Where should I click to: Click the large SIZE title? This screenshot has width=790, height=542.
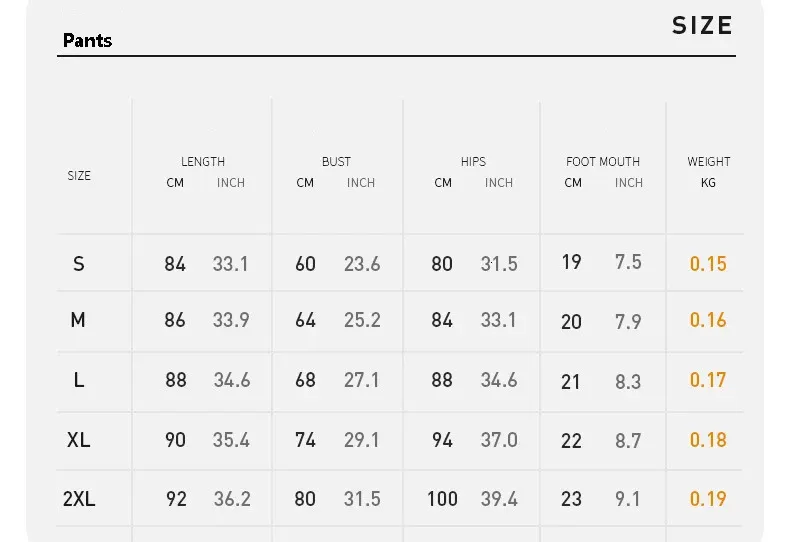click(702, 26)
